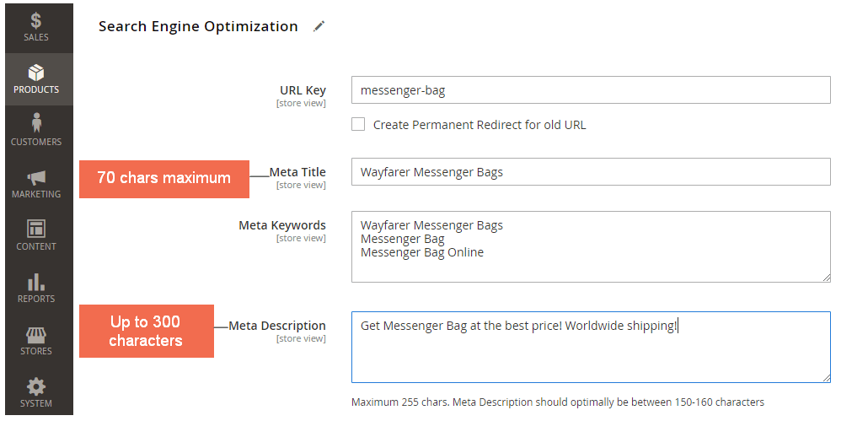Image resolution: width=868 pixels, height=421 pixels.
Task: Click the Create Permanent Redirect label text
Action: coord(480,125)
